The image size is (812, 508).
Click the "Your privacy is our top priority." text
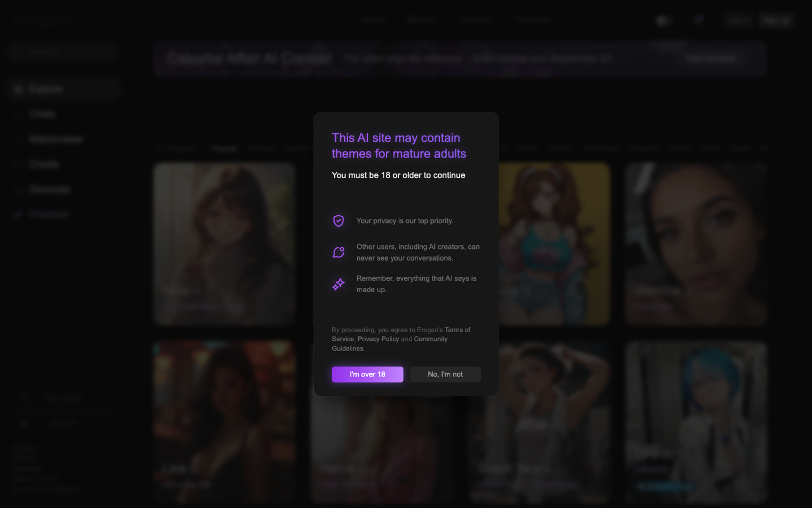coord(405,221)
